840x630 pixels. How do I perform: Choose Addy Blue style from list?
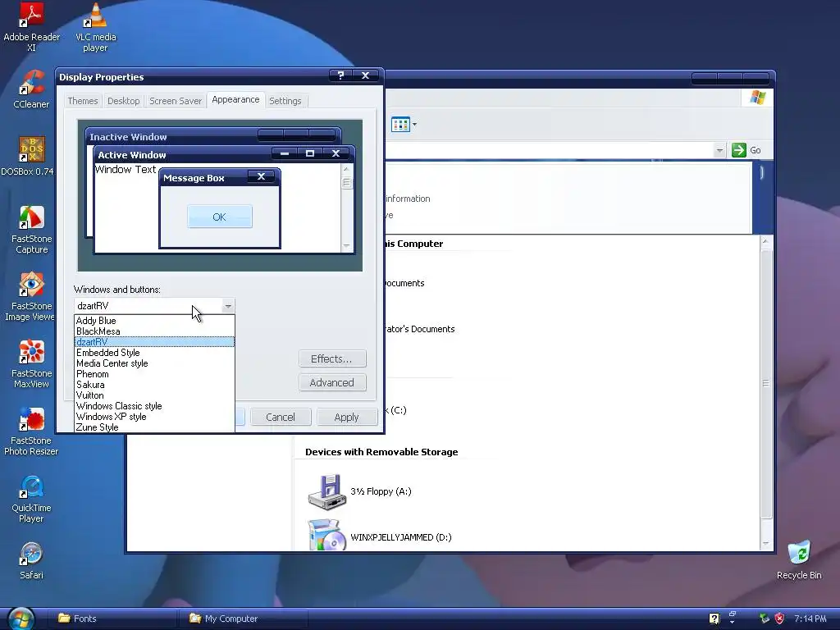154,321
